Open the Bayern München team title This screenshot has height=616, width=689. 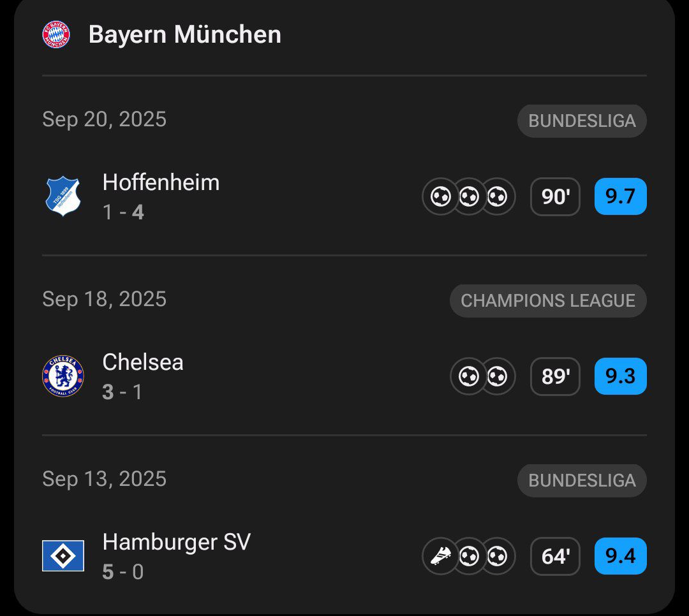click(x=184, y=34)
